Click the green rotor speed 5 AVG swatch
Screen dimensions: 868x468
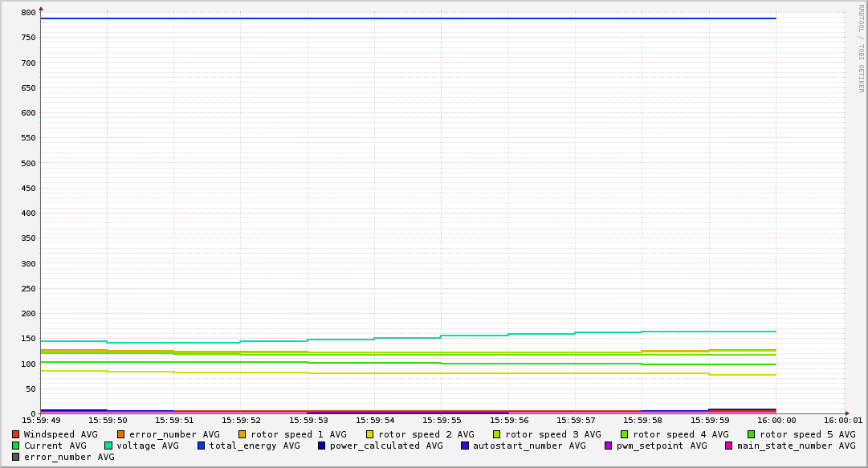coord(752,434)
